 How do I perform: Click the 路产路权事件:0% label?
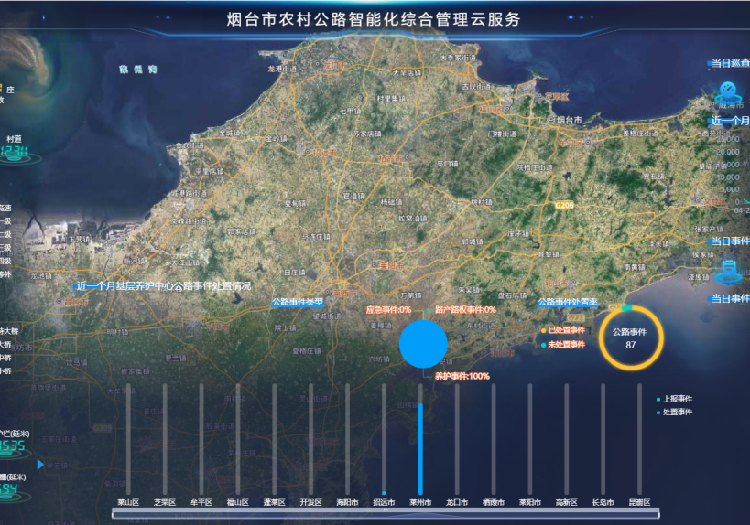[466, 310]
